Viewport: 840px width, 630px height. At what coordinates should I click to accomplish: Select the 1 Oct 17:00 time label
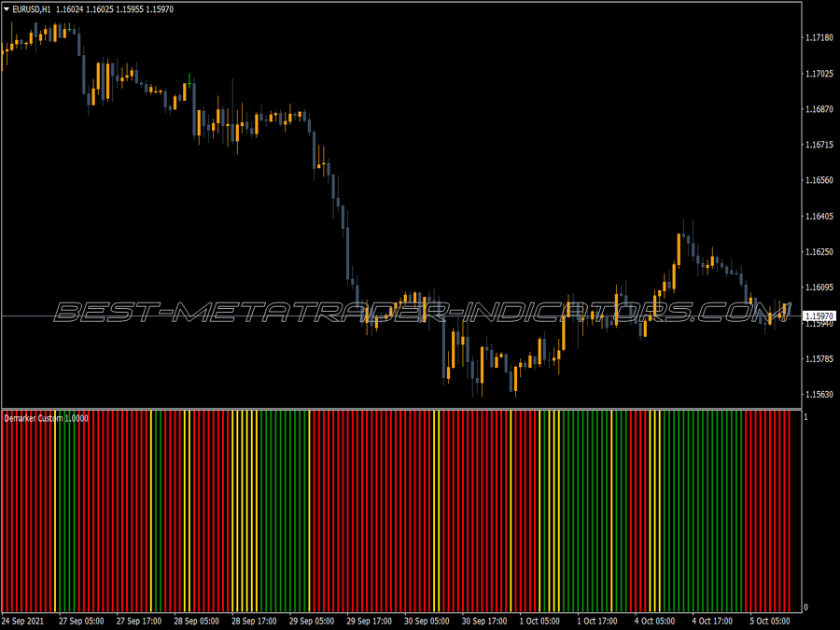[x=597, y=621]
